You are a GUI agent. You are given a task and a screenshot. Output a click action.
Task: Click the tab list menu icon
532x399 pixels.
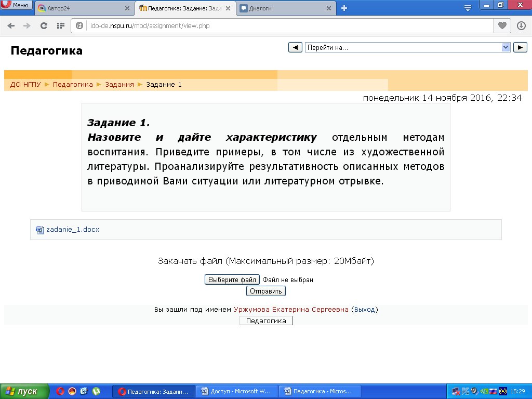click(468, 8)
